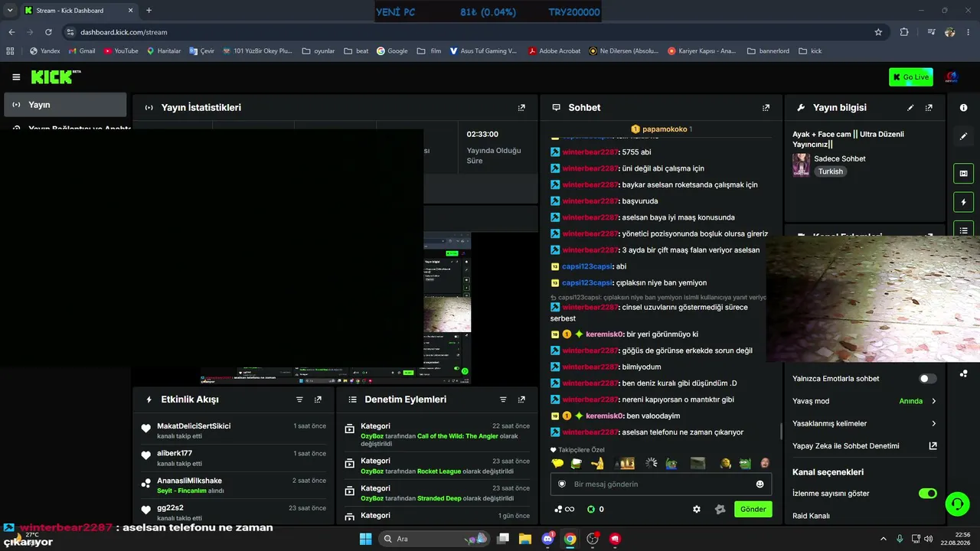Pop out the Etkinlik Akışı panel
980x551 pixels.
click(x=318, y=399)
